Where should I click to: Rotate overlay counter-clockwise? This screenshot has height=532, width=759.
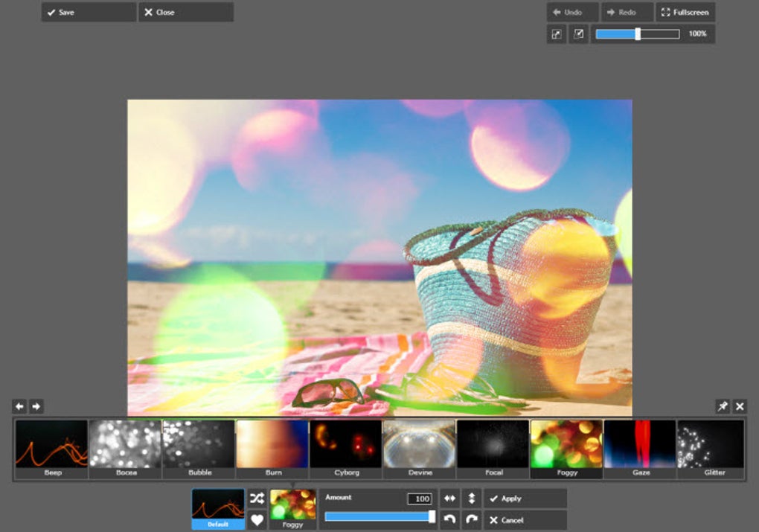point(449,519)
